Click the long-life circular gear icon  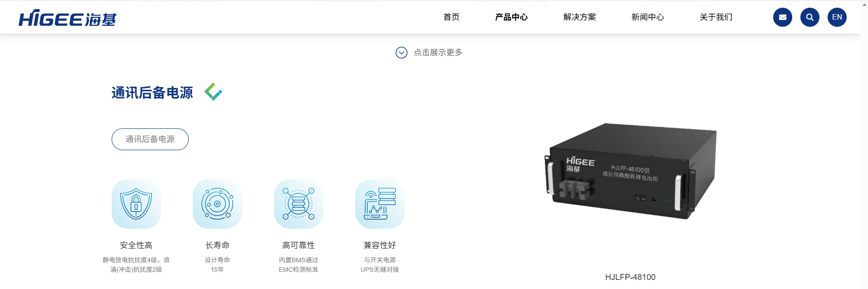[217, 204]
